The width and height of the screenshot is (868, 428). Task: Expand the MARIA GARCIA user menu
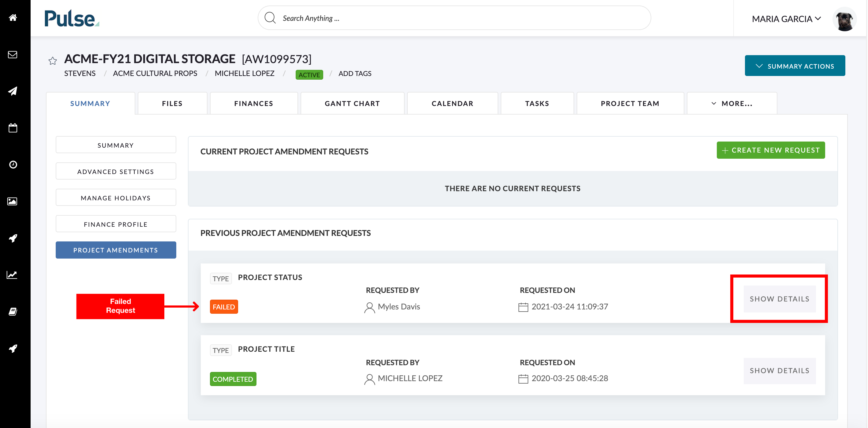787,19
